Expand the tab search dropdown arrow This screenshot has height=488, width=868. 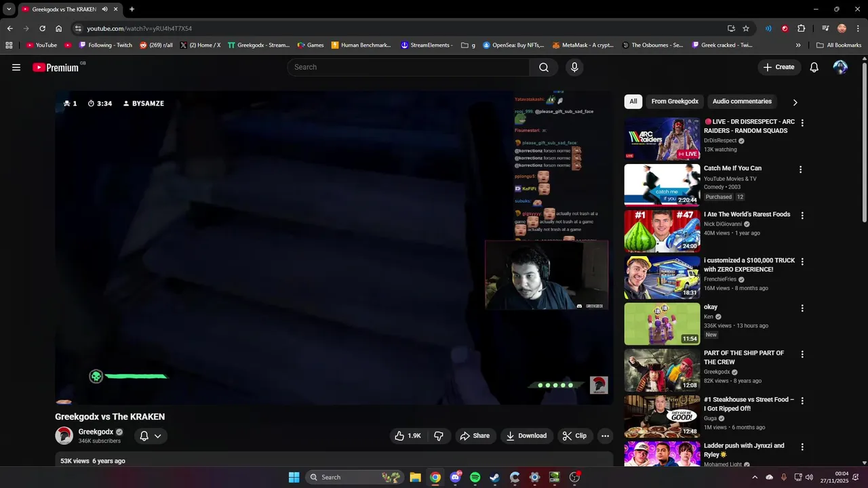[9, 9]
